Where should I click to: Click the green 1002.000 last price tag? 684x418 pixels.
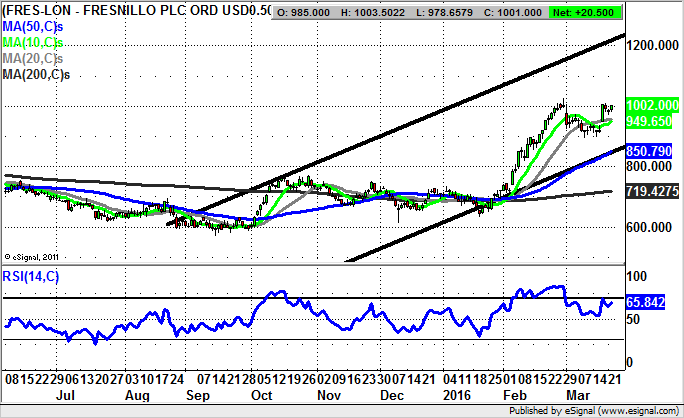(x=652, y=105)
